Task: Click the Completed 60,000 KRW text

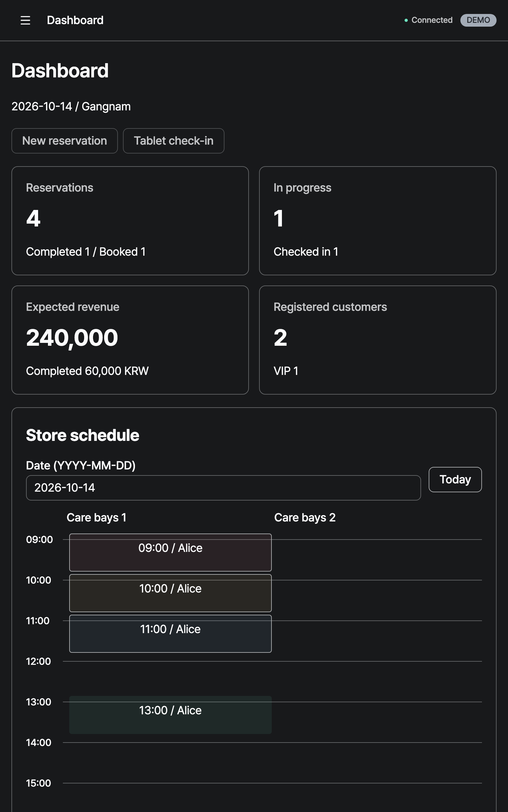Action: point(87,371)
